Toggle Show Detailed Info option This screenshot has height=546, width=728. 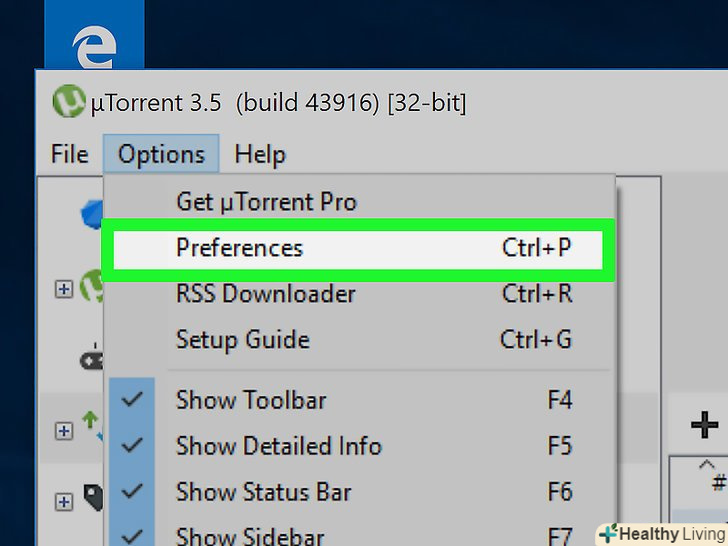coord(278,446)
